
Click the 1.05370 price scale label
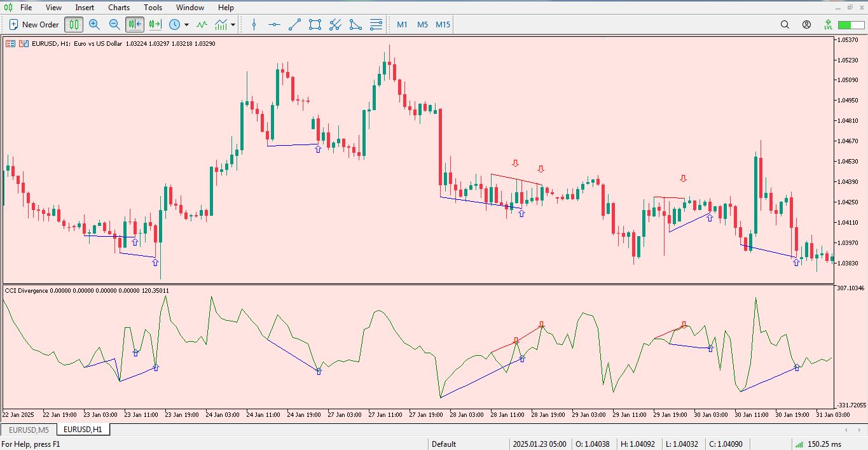(x=848, y=39)
